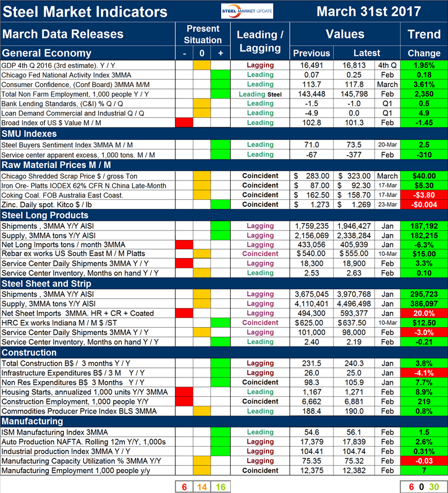448x493 pixels.
Task: Click the Manufacturing section header
Action: [33, 421]
